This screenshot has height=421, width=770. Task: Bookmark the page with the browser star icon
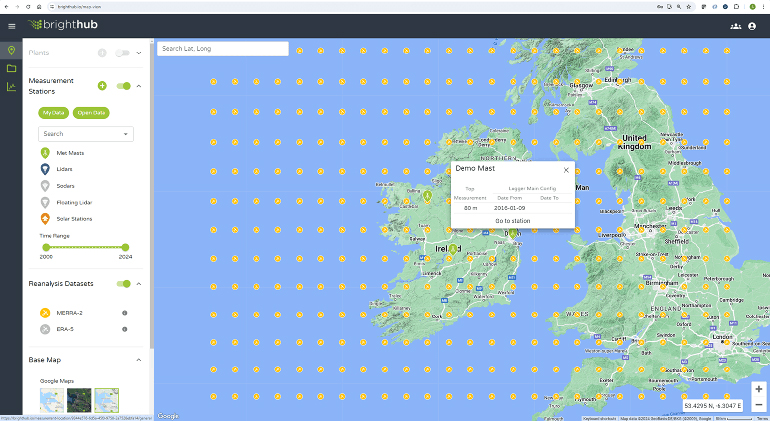(x=688, y=7)
